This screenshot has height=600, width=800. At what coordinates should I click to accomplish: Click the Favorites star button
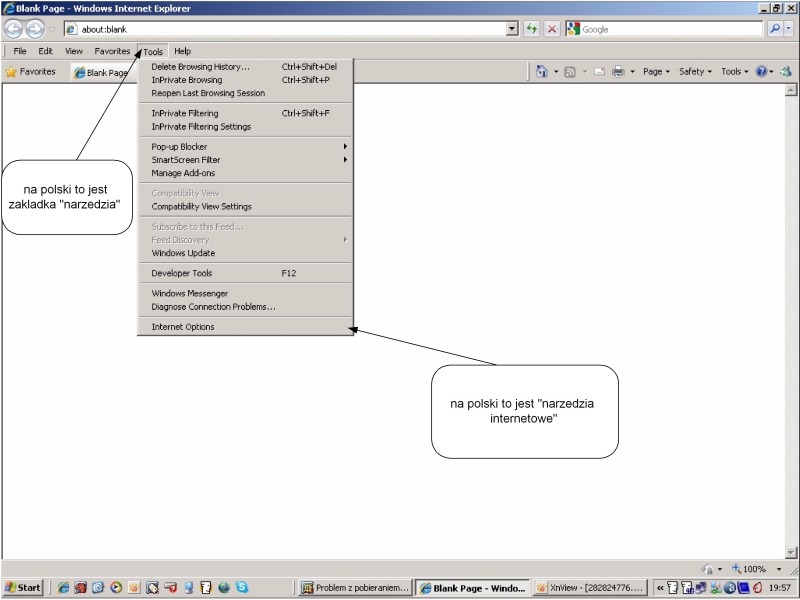30,72
